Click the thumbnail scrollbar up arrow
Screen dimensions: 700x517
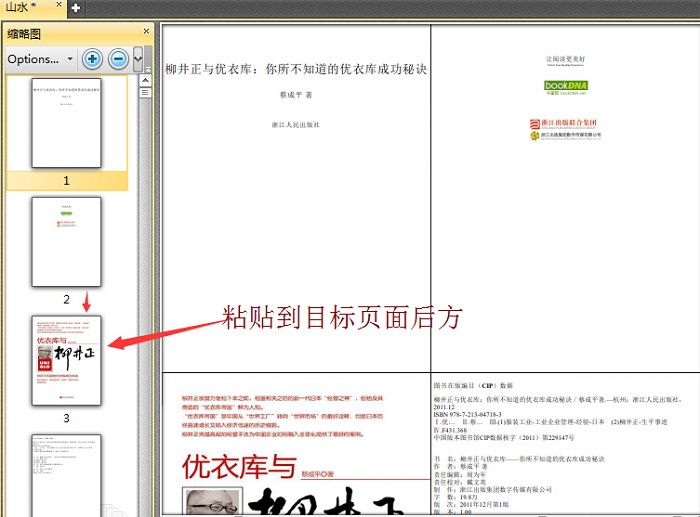click(x=145, y=80)
